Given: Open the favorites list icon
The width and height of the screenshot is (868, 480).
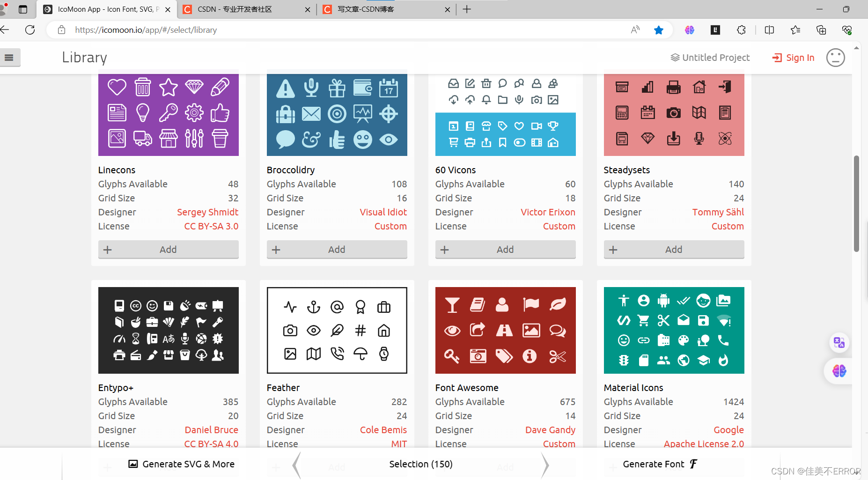Looking at the screenshot, I should click(795, 30).
